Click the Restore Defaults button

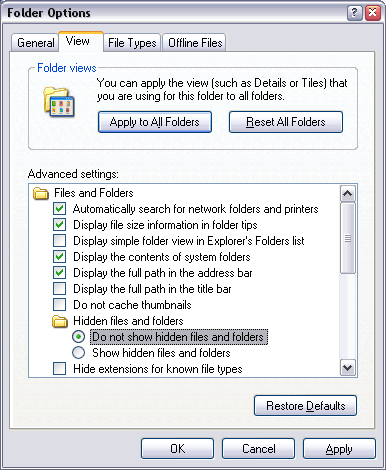(305, 406)
